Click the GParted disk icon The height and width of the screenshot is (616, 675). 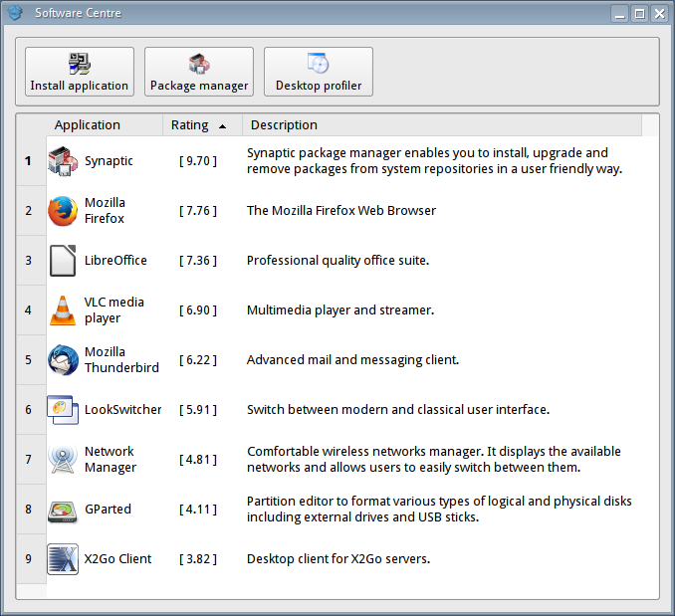click(x=63, y=512)
